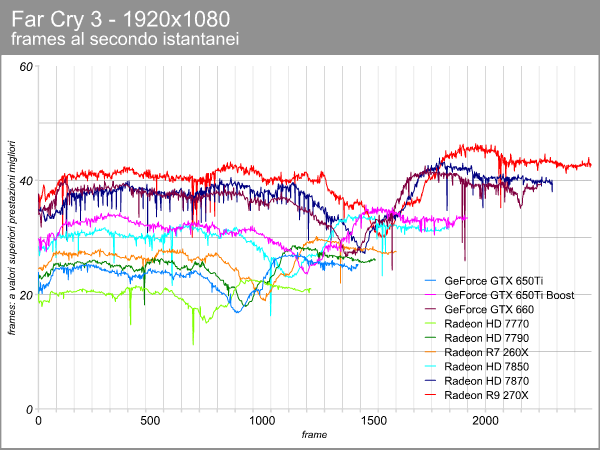600x450 pixels.
Task: Select the 'Radeon HD 7790' legend label
Action: tap(486, 338)
